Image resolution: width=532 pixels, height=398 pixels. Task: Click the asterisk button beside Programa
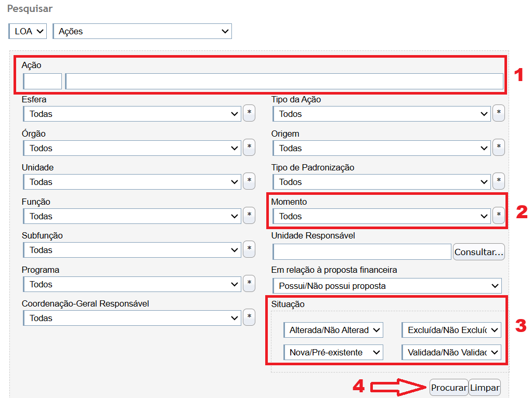tap(249, 284)
